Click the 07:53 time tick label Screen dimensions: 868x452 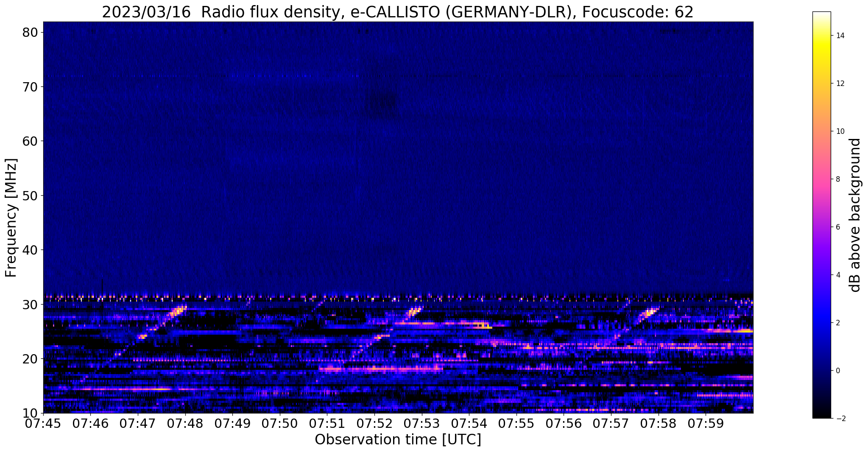coord(422,423)
